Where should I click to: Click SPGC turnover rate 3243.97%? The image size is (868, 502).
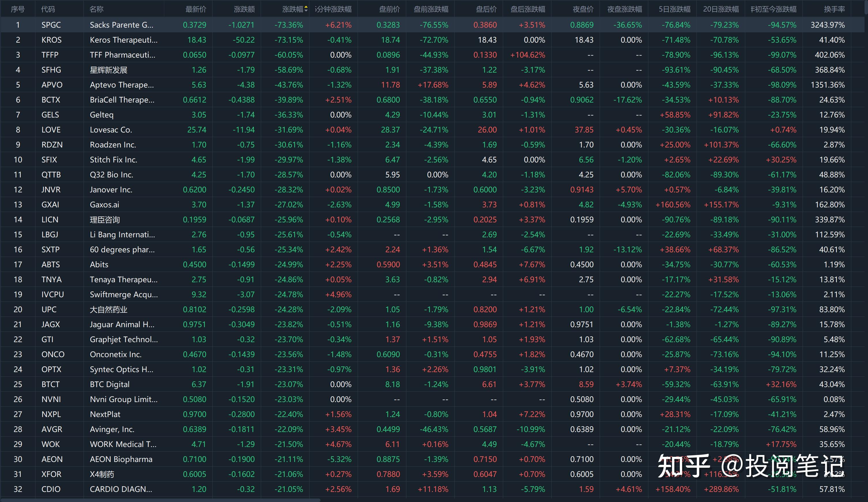tap(827, 25)
